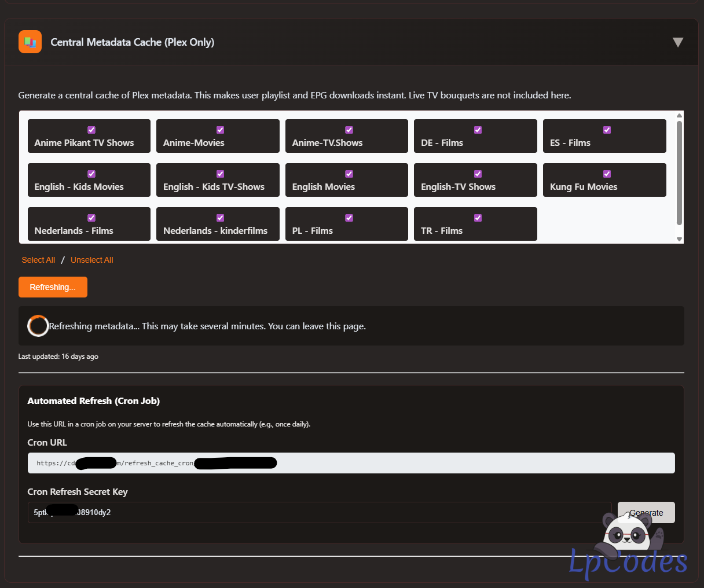Click the Cron URL field
Image resolution: width=704 pixels, height=588 pixels.
coord(351,463)
